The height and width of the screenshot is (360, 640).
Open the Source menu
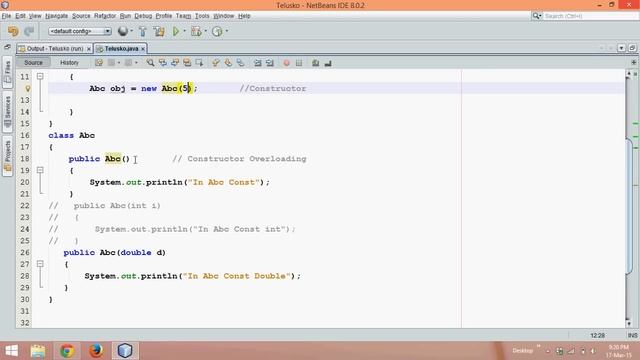(81, 16)
